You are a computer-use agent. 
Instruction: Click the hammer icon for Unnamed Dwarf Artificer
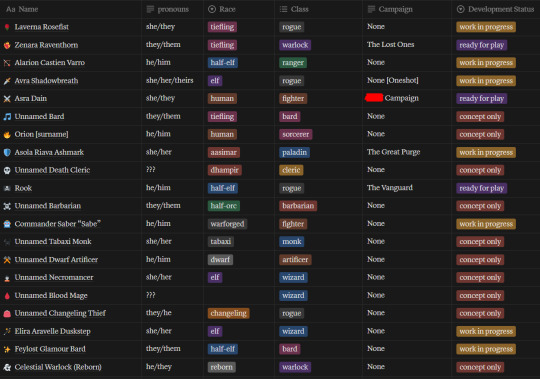click(x=7, y=260)
